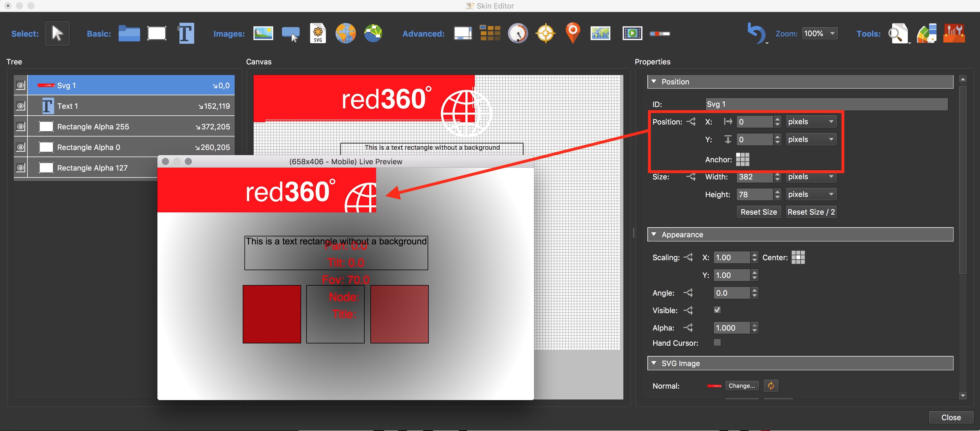Adjust Height value stepper

[x=777, y=194]
